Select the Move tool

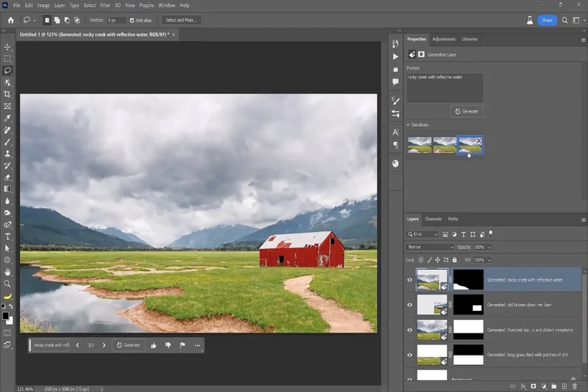pos(8,47)
